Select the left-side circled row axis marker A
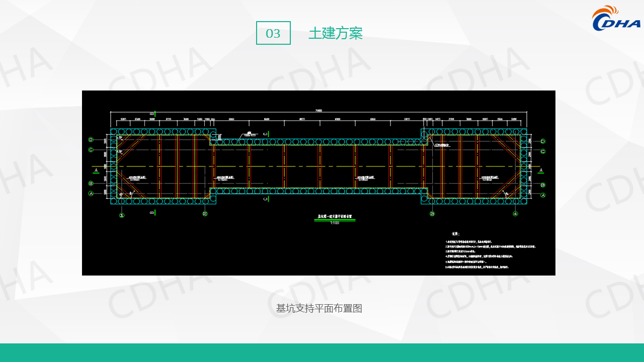This screenshot has width=644, height=362. coord(91,193)
